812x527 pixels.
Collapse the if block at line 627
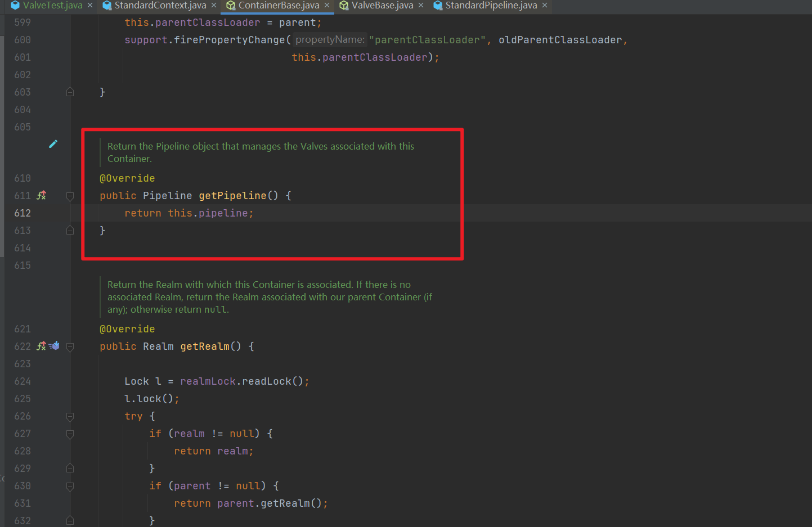(70, 433)
